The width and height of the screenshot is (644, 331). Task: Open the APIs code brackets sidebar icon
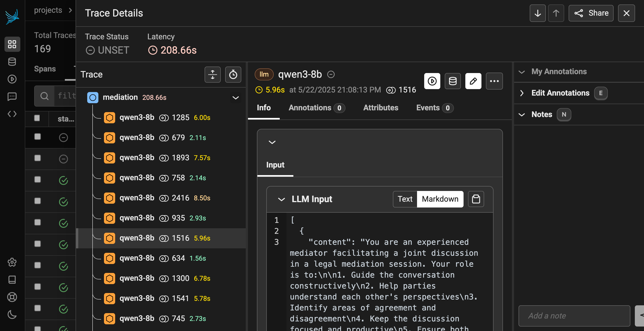(12, 114)
